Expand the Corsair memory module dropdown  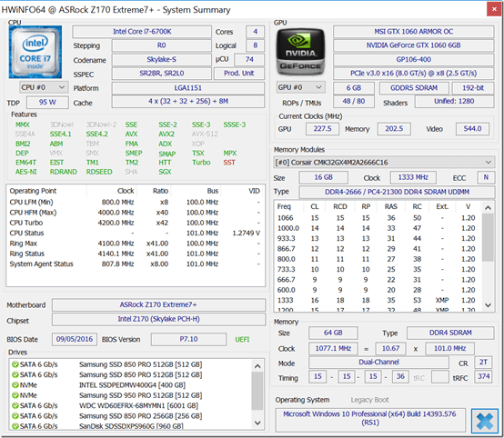(x=384, y=163)
